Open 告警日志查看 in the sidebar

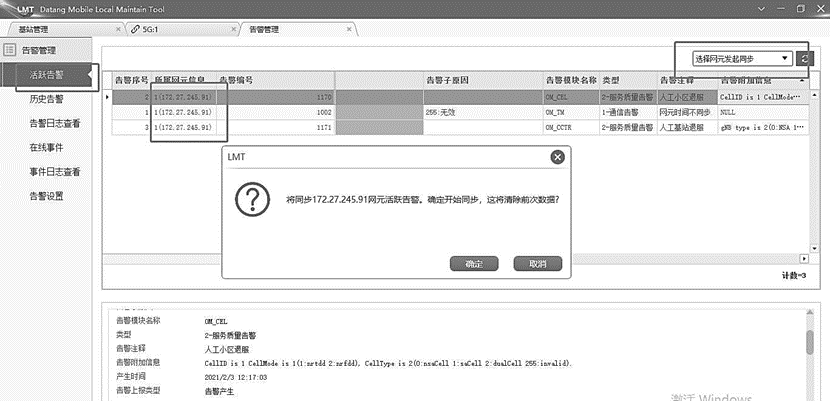coord(55,124)
